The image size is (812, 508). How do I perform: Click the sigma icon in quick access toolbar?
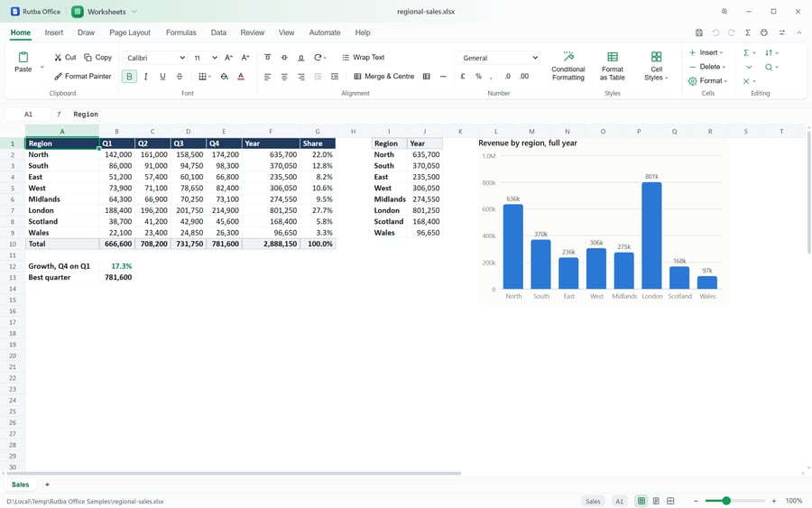click(x=748, y=32)
